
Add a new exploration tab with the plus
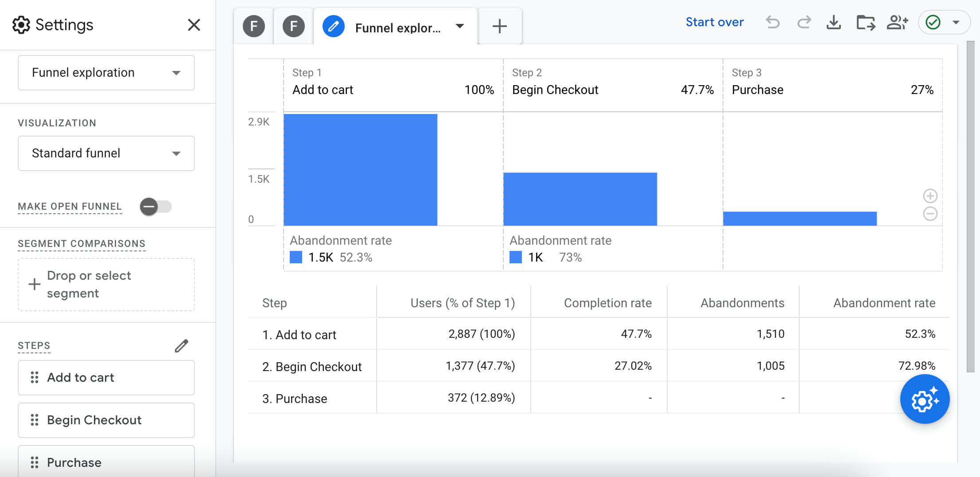click(x=500, y=26)
